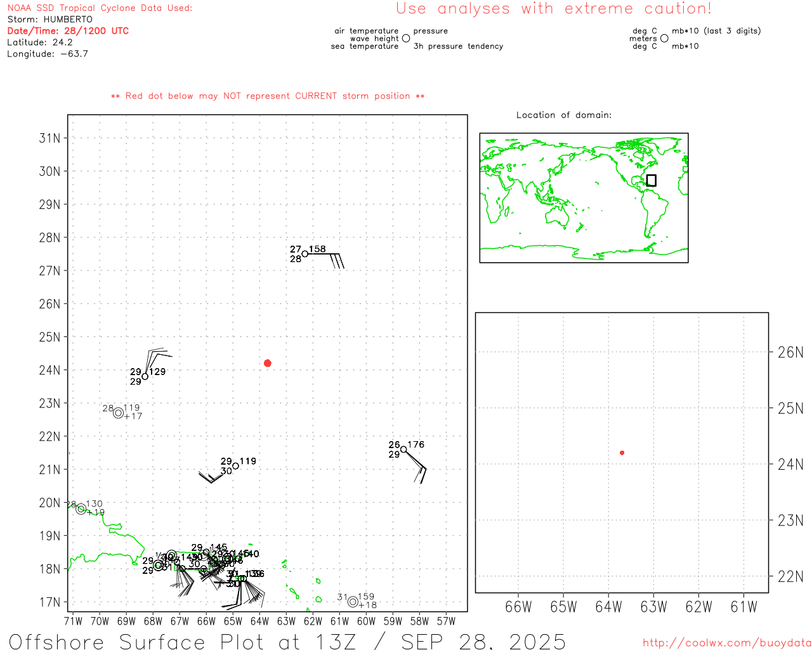The height and width of the screenshot is (650, 812).
Task: Click the 'Location of domain:' caption
Action: (x=564, y=115)
